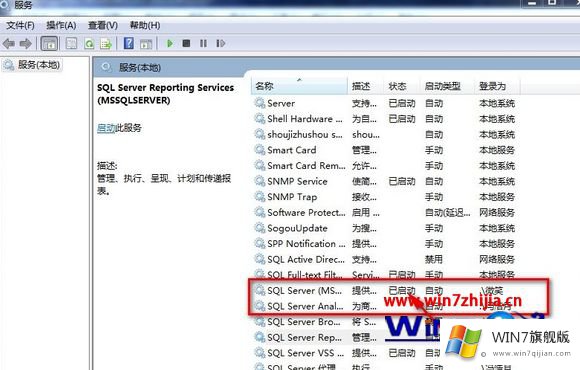Image resolution: width=580 pixels, height=370 pixels.
Task: Select the shoujizhushou service row
Action: (x=385, y=135)
